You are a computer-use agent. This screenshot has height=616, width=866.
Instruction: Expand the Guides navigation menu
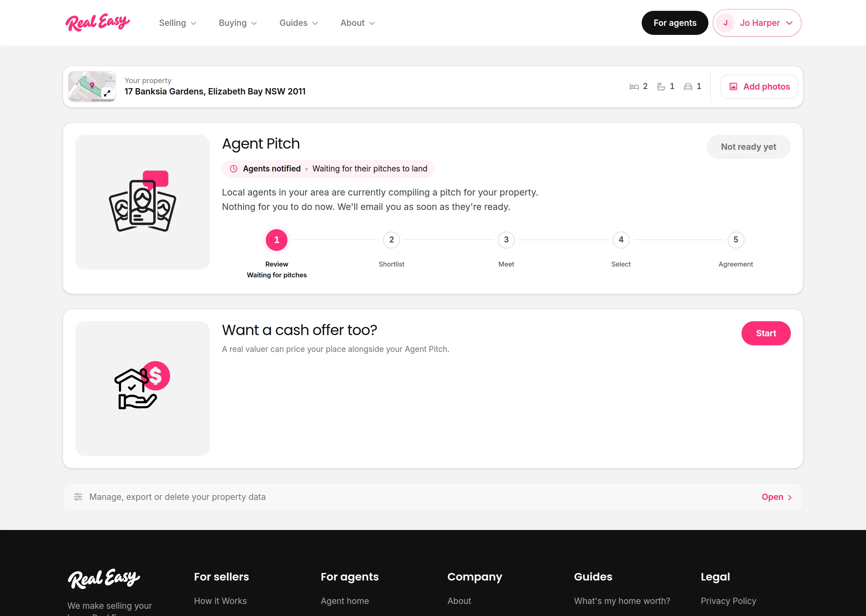[298, 23]
